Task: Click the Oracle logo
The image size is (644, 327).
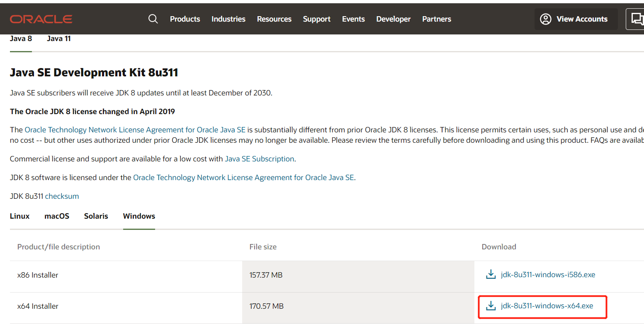Action: [x=41, y=19]
